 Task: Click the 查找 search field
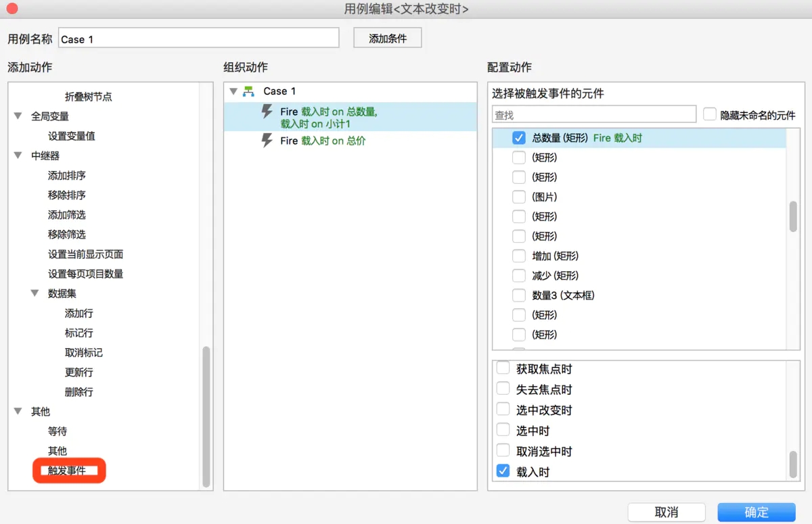coord(593,114)
